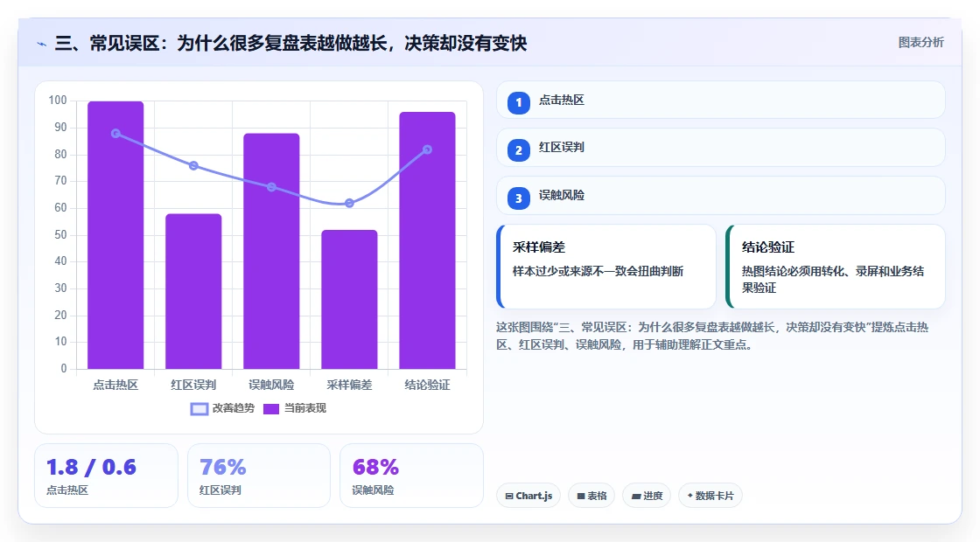Click numbered badge 2 next to 红区误判
Viewport: 980px width, 542px height.
[519, 149]
